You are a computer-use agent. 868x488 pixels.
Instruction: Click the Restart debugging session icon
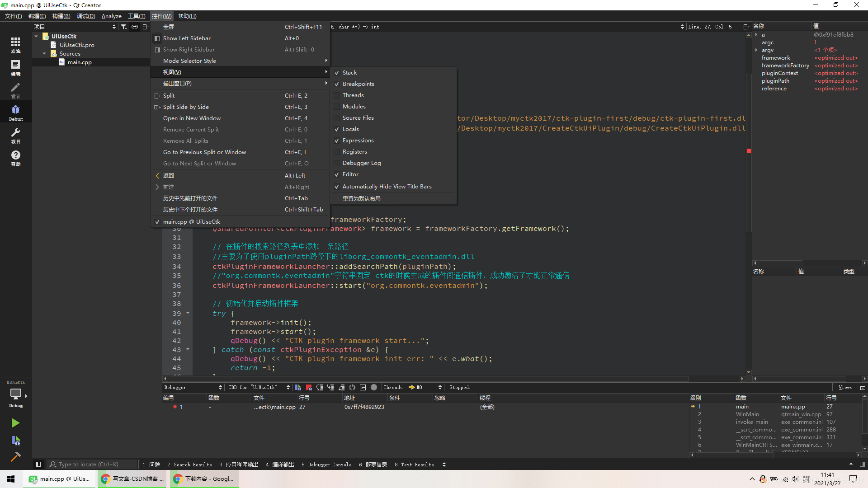point(352,387)
